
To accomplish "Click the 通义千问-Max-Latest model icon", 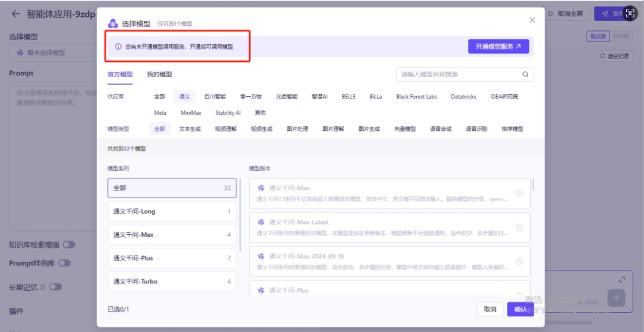I will point(261,222).
